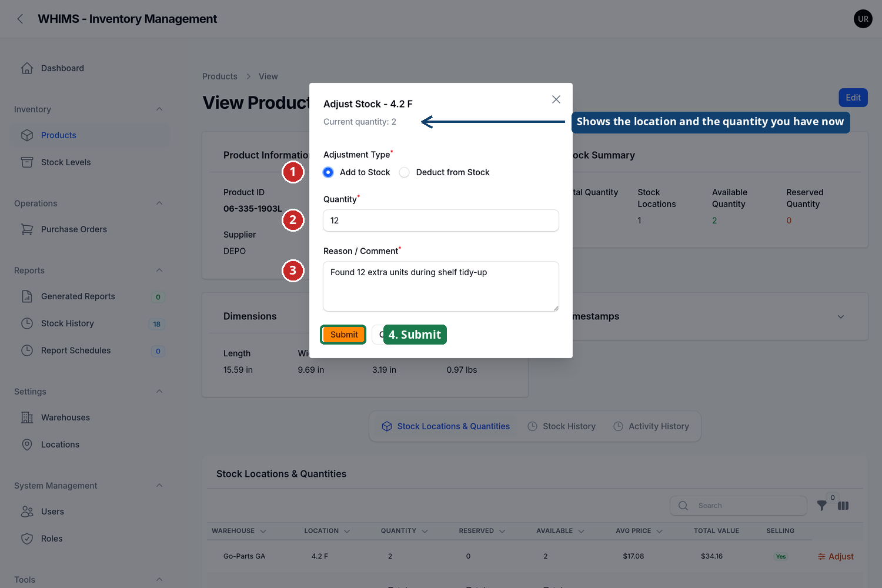Open the Dashboard home icon

[27, 68]
